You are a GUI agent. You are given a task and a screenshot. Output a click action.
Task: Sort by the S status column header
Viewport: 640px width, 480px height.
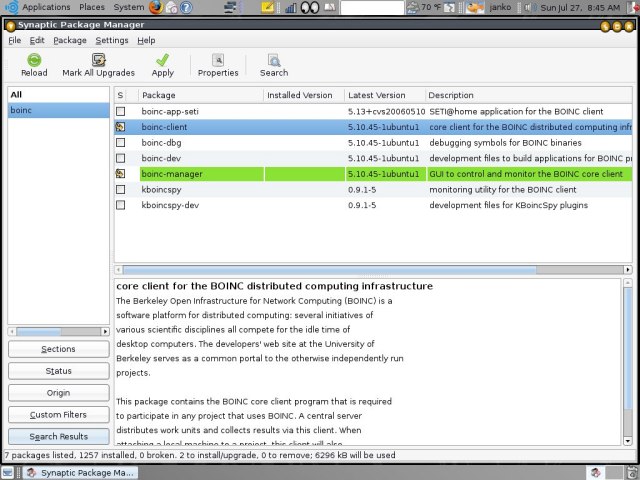point(120,95)
